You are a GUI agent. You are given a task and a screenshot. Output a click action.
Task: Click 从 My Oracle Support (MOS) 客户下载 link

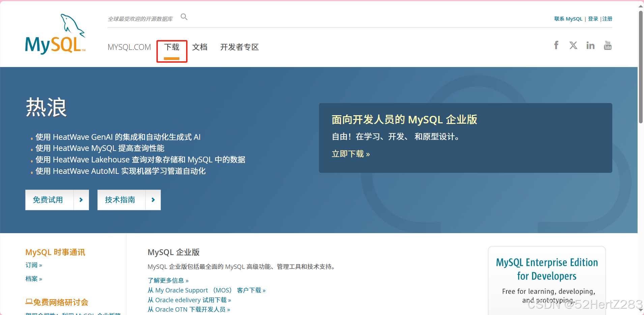click(x=206, y=290)
